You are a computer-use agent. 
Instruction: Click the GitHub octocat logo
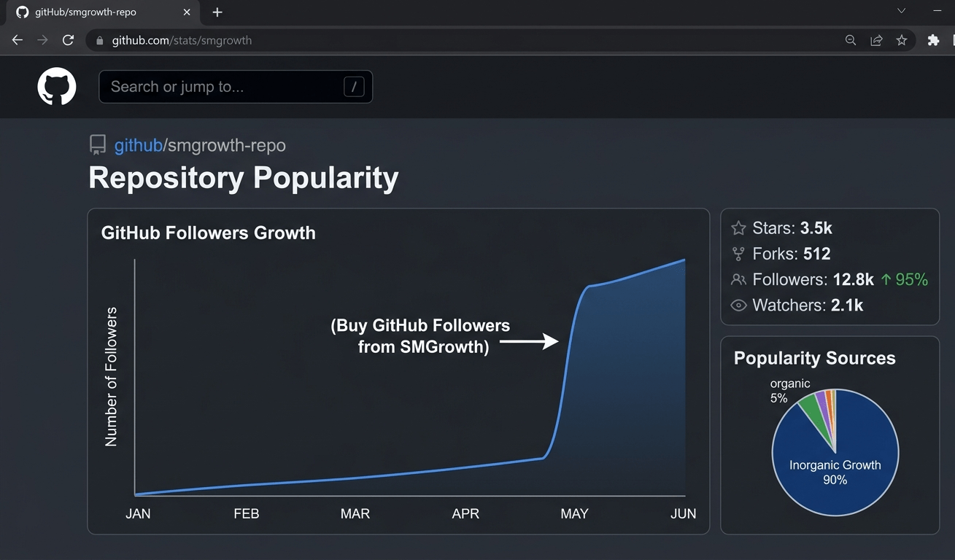(57, 86)
